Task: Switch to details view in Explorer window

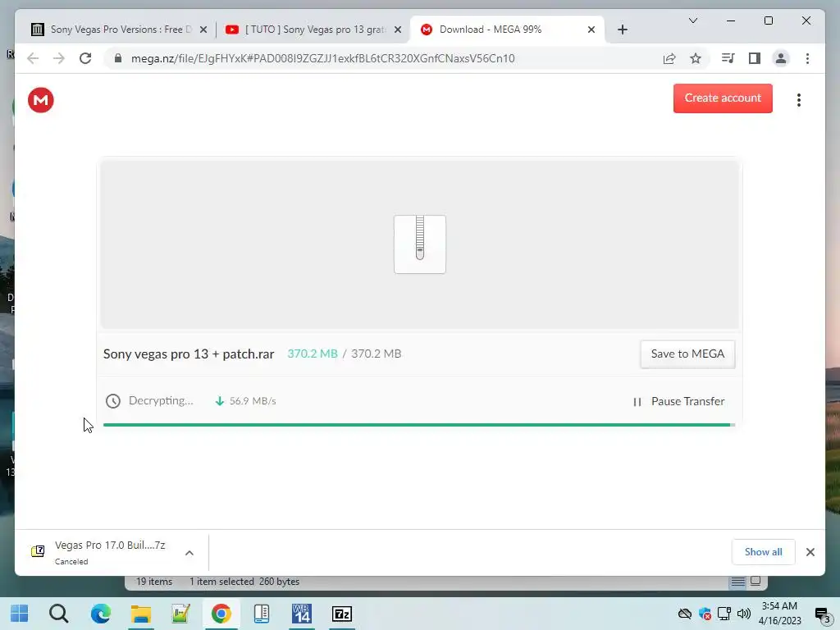Action: (x=737, y=582)
